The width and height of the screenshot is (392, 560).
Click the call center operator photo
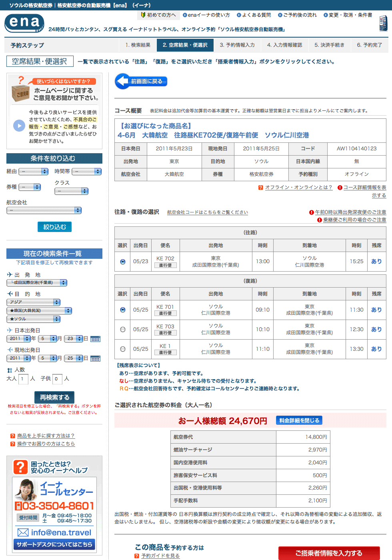tap(26, 490)
